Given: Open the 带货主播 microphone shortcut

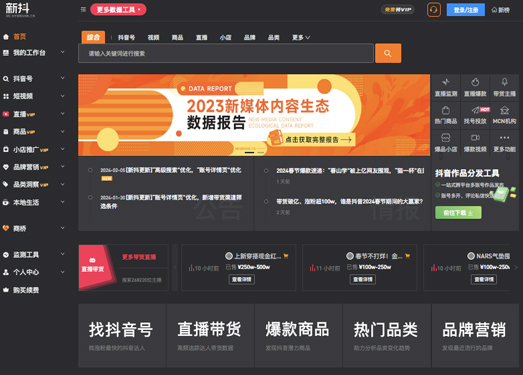Looking at the screenshot, I should [x=504, y=87].
